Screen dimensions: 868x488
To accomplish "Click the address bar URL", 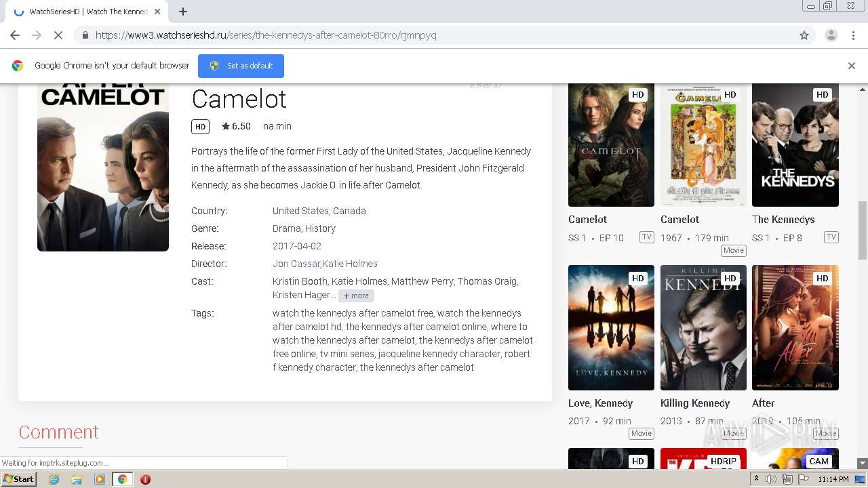I will tap(266, 35).
